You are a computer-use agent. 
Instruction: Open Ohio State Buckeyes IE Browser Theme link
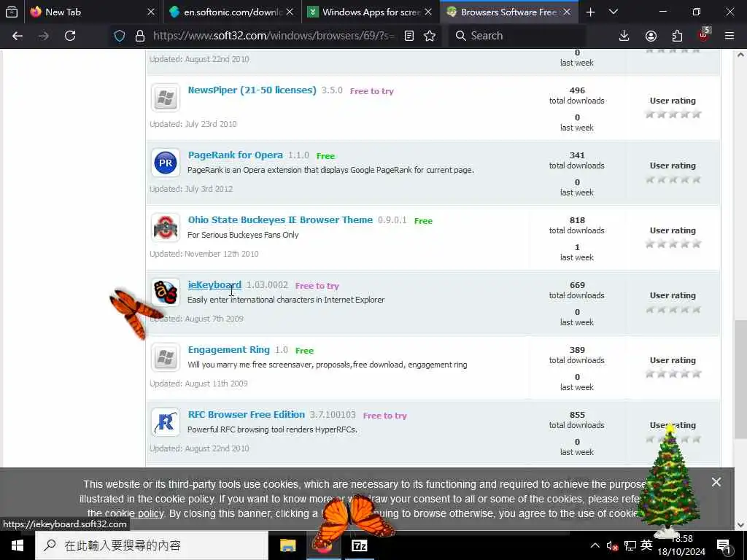point(280,219)
